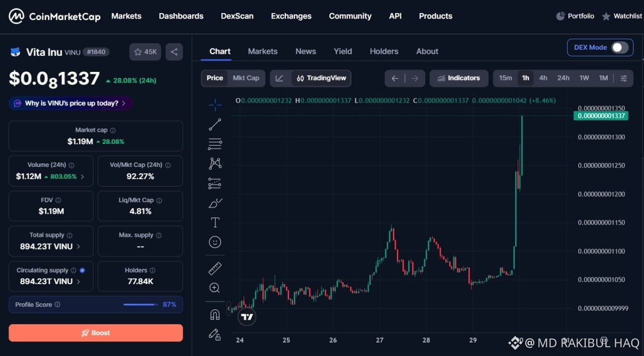
Task: Open the CoinMarketCap logo home link
Action: click(x=54, y=16)
